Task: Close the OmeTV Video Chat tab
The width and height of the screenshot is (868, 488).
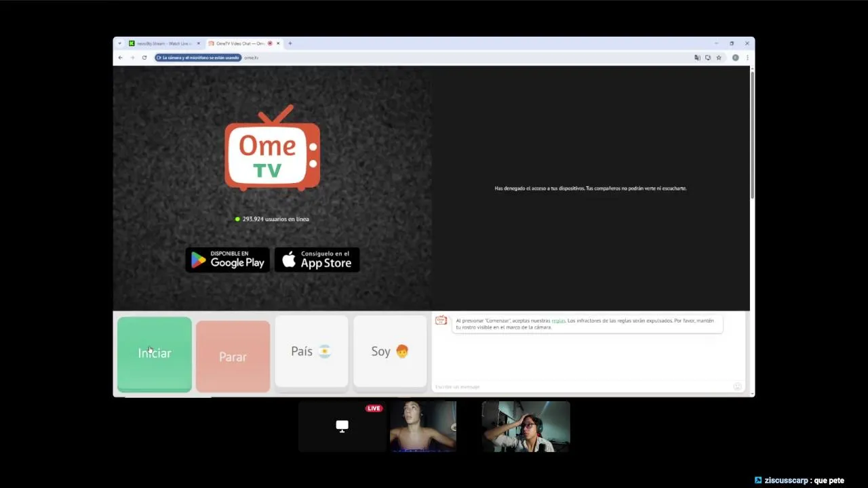Action: 278,43
